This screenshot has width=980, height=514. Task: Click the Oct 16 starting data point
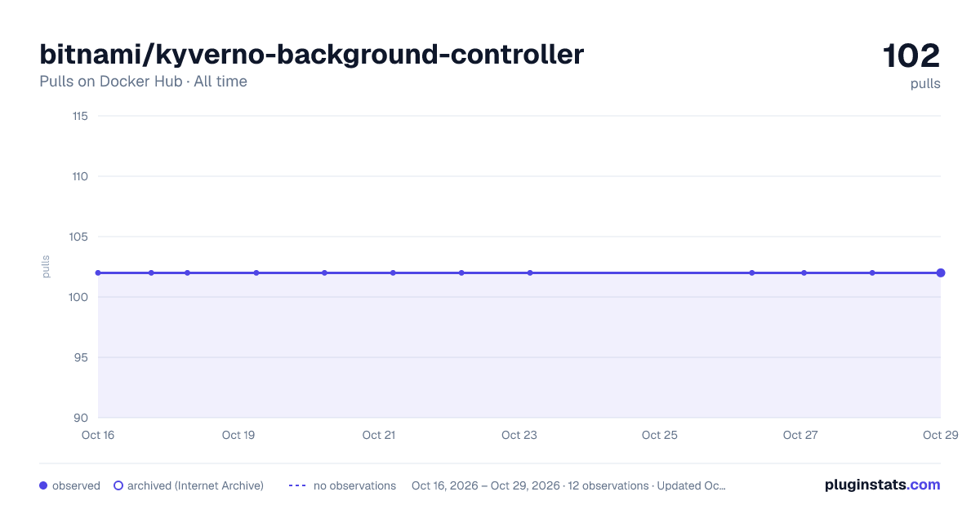pyautogui.click(x=98, y=273)
